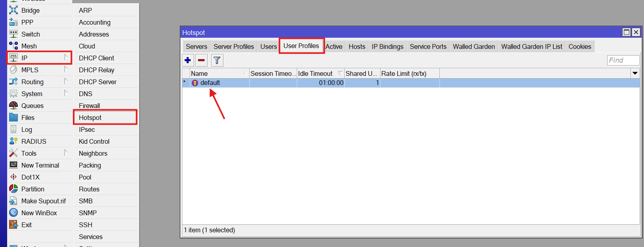This screenshot has width=644, height=247.
Task: Click the Bridge icon in sidebar
Action: click(13, 10)
